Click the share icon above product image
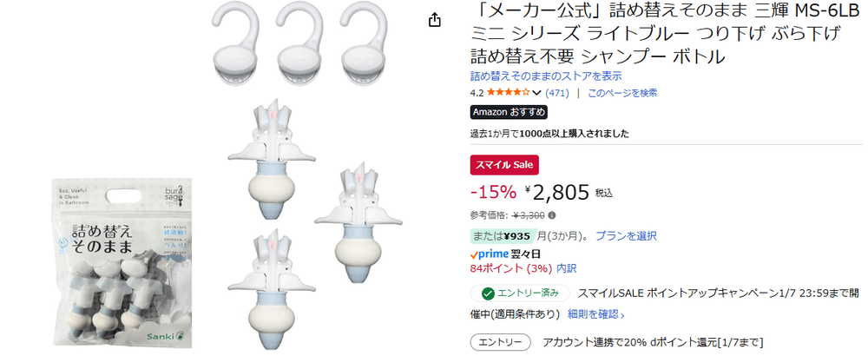The width and height of the screenshot is (868, 356). [x=435, y=21]
